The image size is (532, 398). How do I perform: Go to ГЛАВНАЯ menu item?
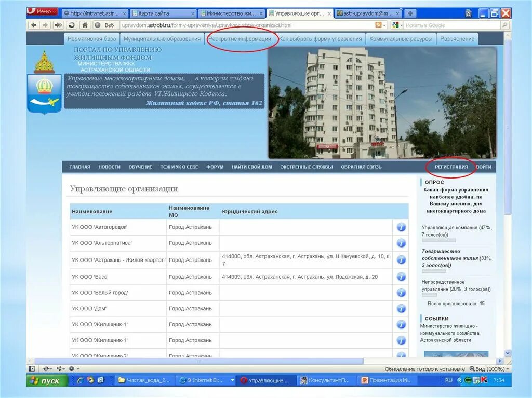79,167
